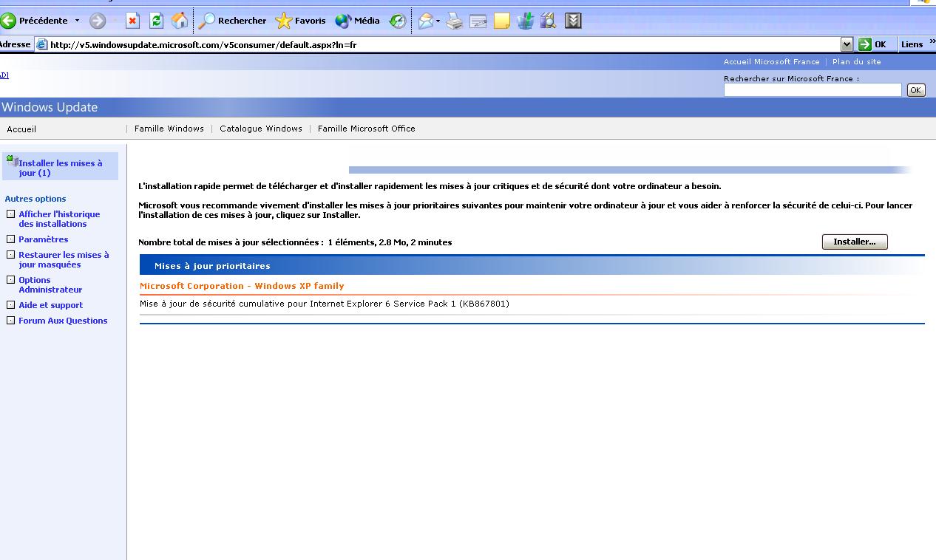Open the Famille Windows menu item

(x=169, y=129)
